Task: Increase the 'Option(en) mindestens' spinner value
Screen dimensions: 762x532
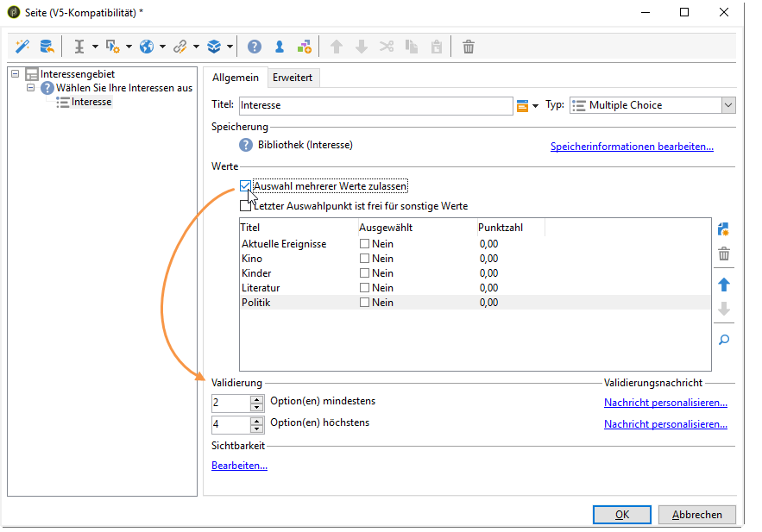Action: 256,398
